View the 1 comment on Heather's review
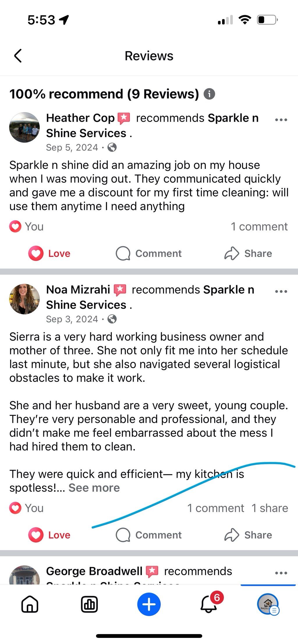Image resolution: width=298 pixels, height=644 pixels. 259,227
